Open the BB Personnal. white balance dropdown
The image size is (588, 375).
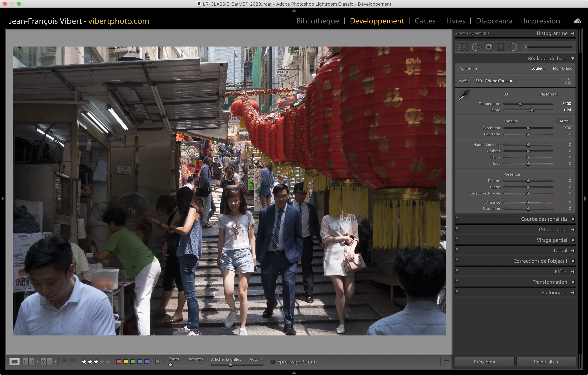pyautogui.click(x=551, y=94)
